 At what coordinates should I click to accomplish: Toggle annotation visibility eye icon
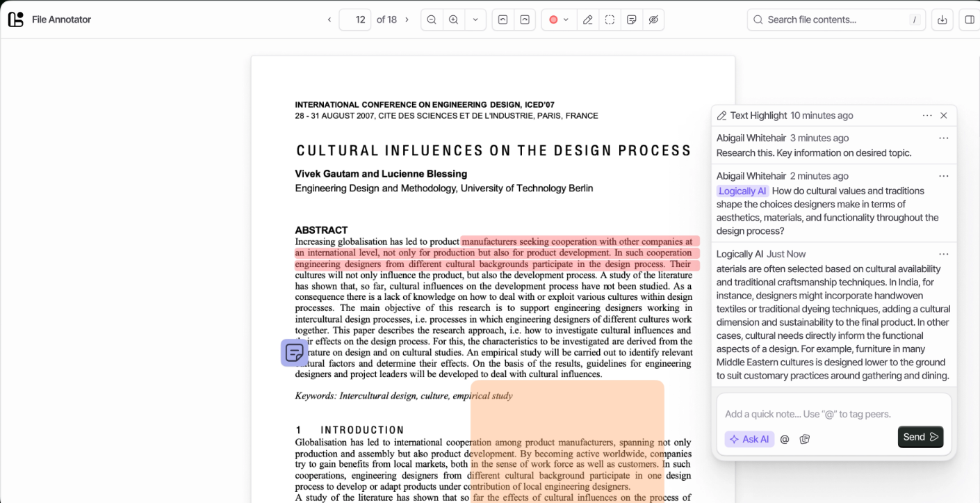click(653, 19)
